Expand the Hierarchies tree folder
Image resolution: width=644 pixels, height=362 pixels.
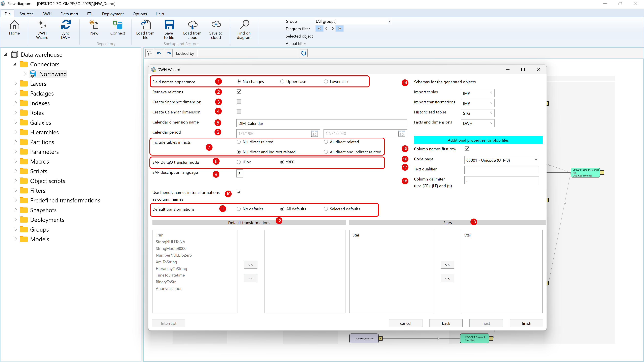(x=15, y=132)
